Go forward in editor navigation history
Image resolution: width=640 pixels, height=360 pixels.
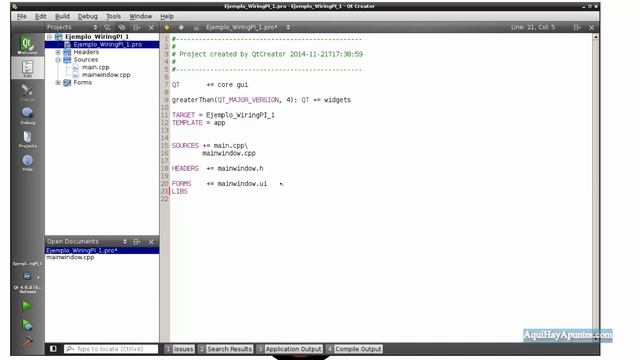[x=181, y=27]
